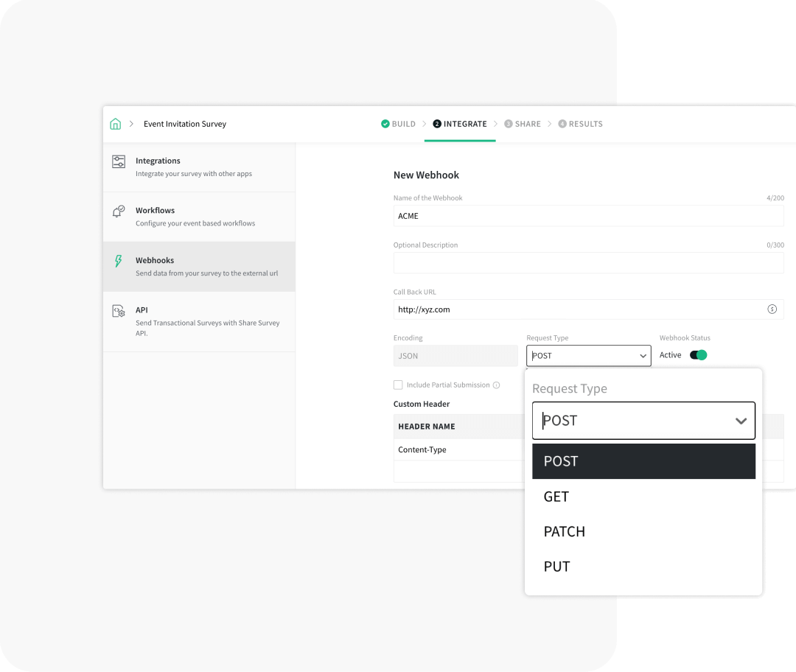Open the Event Invitation Survey breadcrumb link
This screenshot has height=672, width=796.
pyautogui.click(x=185, y=124)
